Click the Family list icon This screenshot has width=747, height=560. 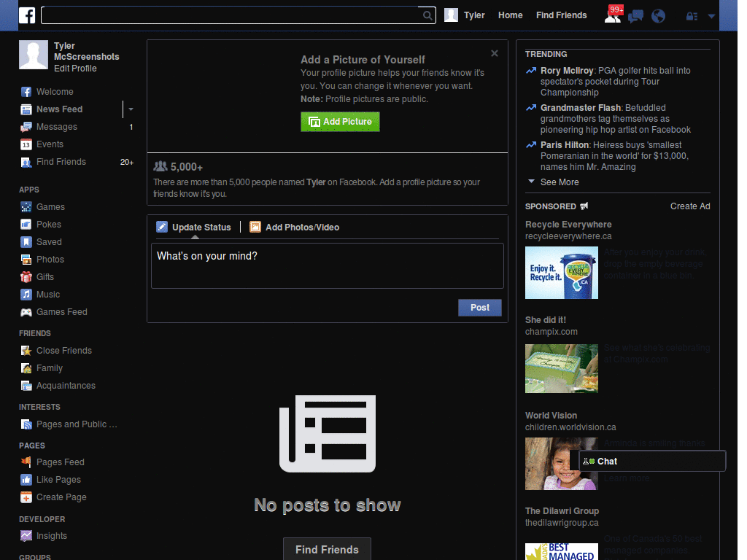click(x=26, y=368)
